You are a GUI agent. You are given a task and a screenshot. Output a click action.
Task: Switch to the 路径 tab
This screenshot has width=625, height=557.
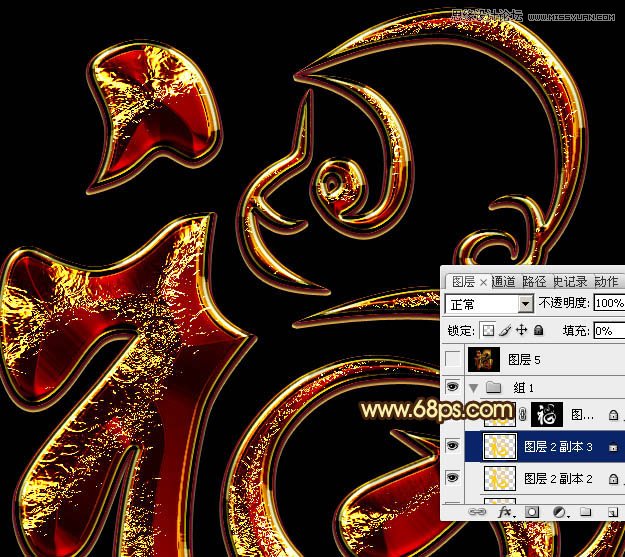click(534, 282)
